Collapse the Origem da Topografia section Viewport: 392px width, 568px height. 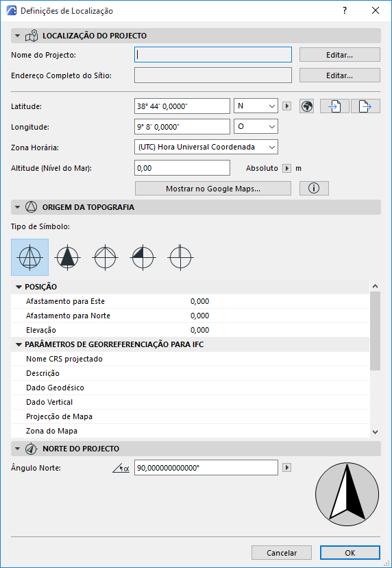[17, 207]
